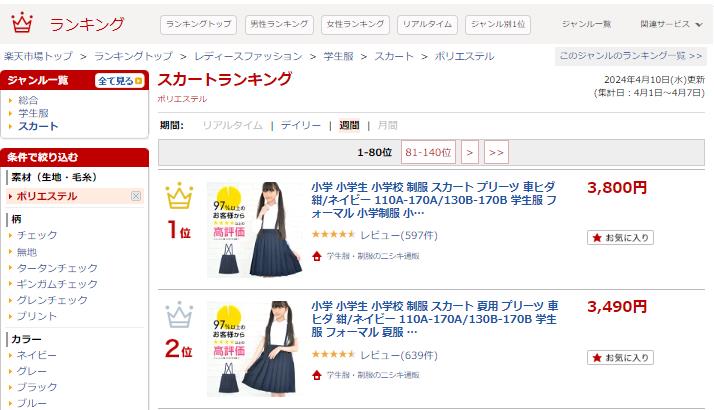The height and width of the screenshot is (410, 714).
Task: Click review stars of the 3,490円 skirt
Action: pyautogui.click(x=333, y=354)
